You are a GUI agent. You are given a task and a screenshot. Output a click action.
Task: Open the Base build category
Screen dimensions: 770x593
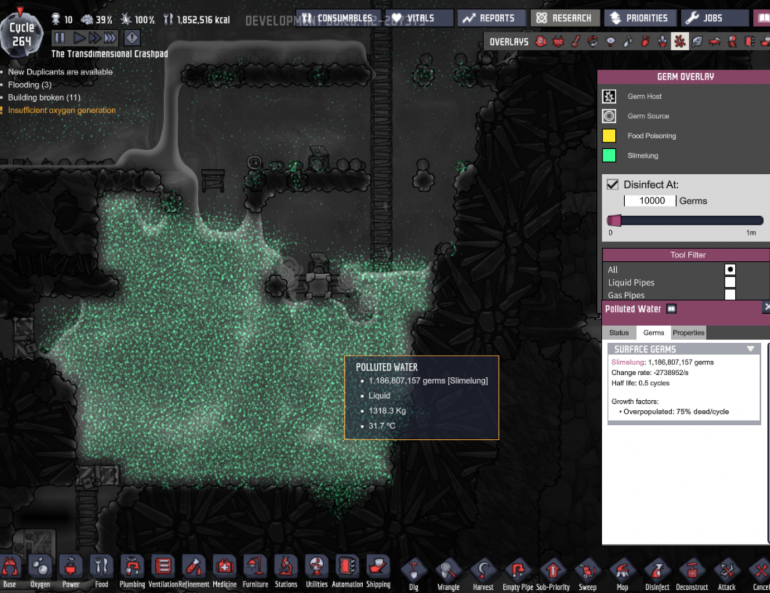[9, 571]
